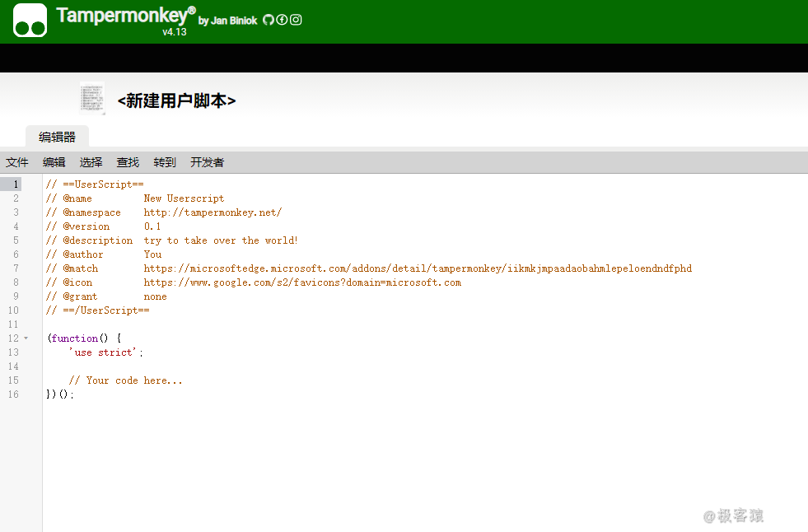Click the '@grant' keyword

click(80, 296)
